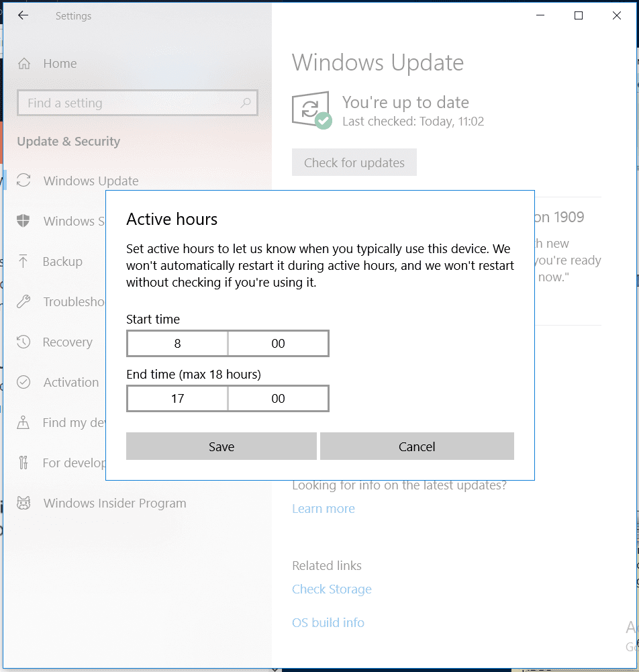Minimize the Settings window
The height and width of the screenshot is (672, 639).
540,15
